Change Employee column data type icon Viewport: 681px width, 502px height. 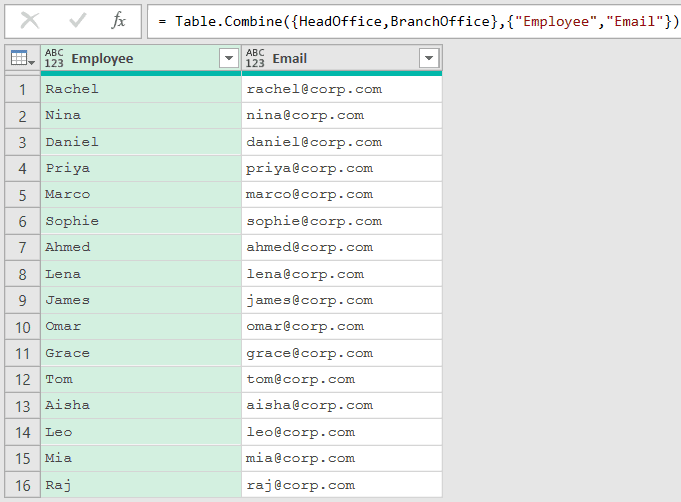coord(54,58)
